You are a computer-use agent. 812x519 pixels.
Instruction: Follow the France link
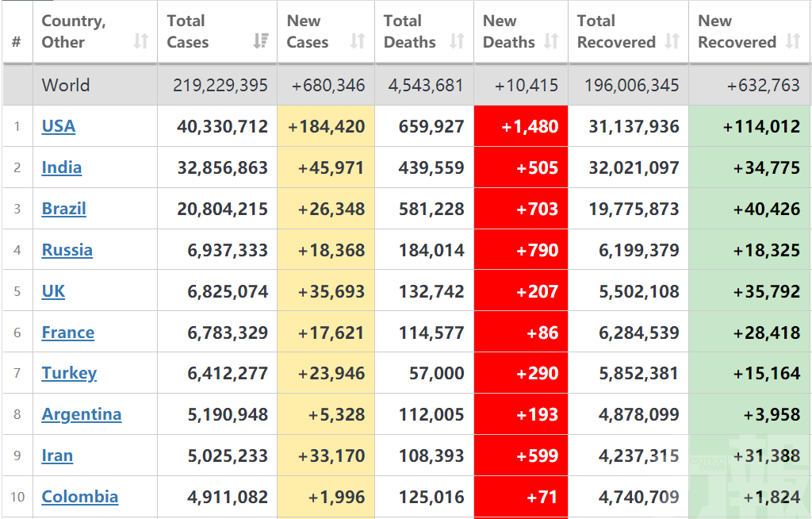[x=68, y=333]
